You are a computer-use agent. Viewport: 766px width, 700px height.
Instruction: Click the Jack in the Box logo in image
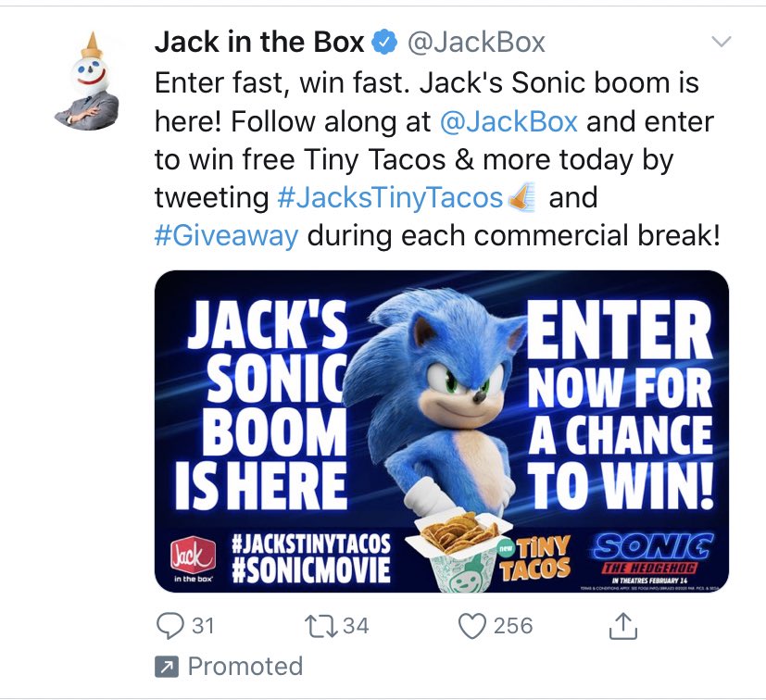point(193,560)
